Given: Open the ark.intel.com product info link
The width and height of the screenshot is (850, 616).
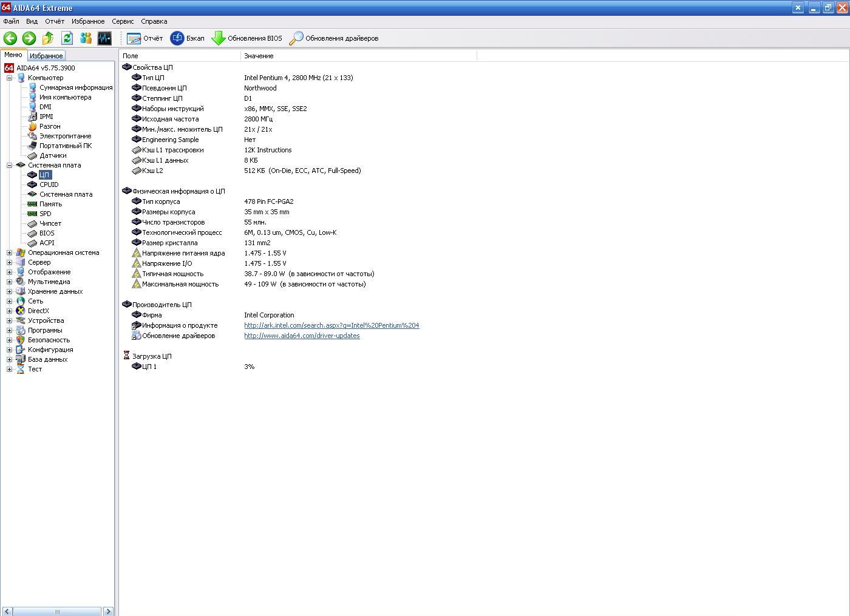Looking at the screenshot, I should (331, 325).
